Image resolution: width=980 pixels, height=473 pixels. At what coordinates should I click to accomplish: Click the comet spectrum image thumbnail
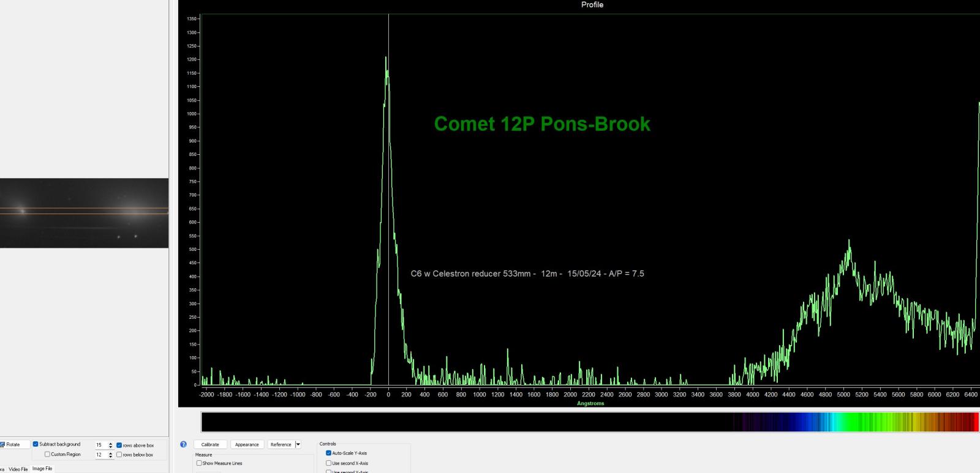[84, 213]
